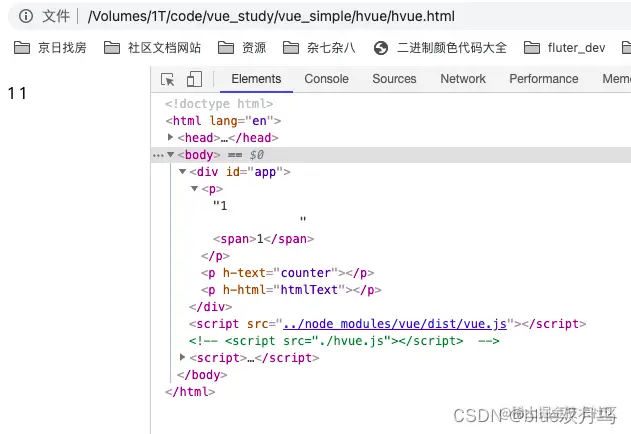Switch to the Elements tab
631x434 pixels.
256,79
